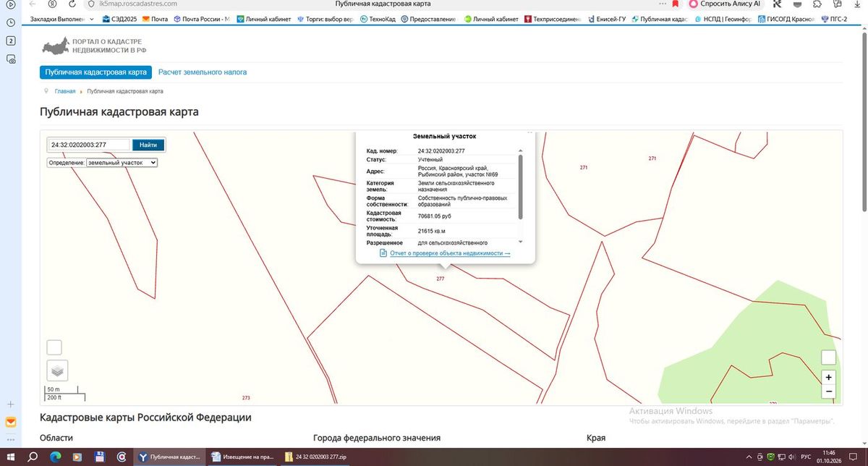The height and width of the screenshot is (466, 868).
Task: Open Windows Start menu
Action: tap(12, 457)
